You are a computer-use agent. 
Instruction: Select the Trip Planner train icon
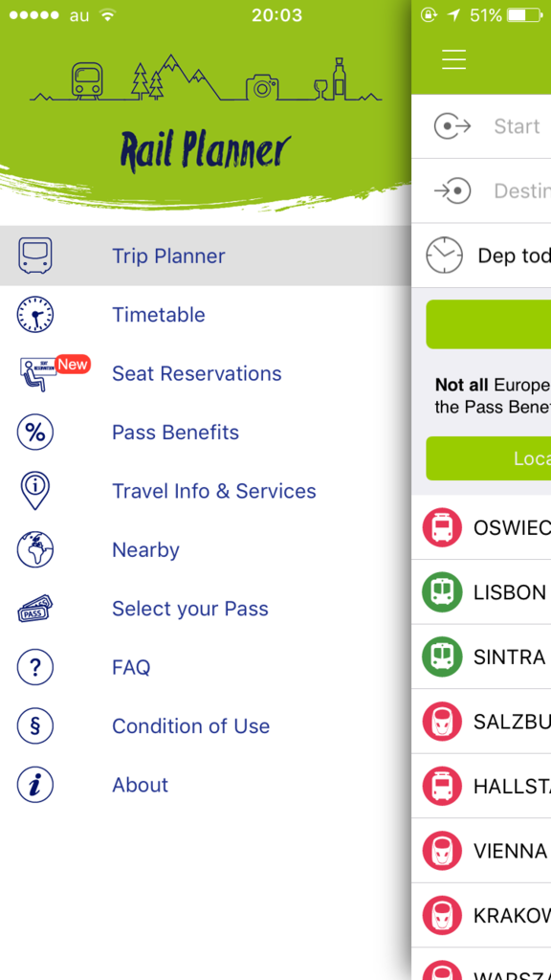pos(35,256)
